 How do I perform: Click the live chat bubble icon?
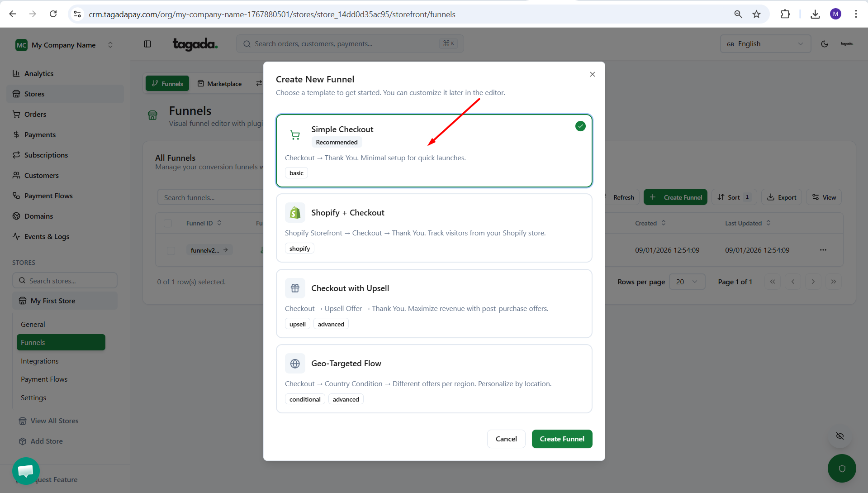(x=26, y=470)
